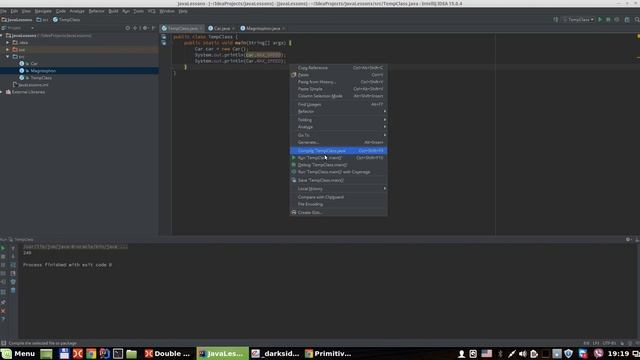The width and height of the screenshot is (640, 360).
Task: Expand External Libraries in the project tree
Action: [2, 92]
